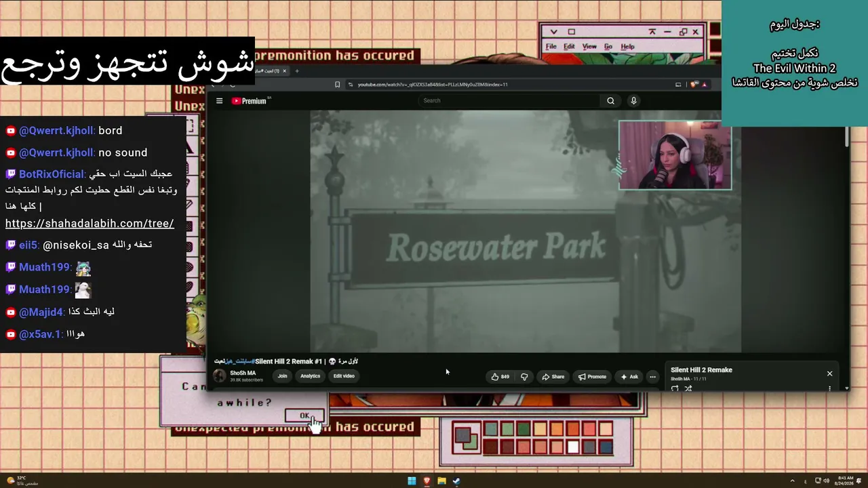Click the Rosewater Park video player

click(x=526, y=231)
